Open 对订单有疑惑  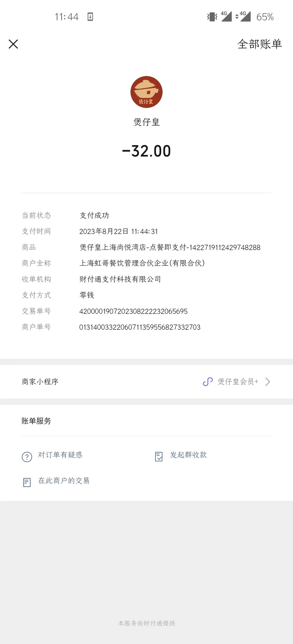(x=60, y=455)
